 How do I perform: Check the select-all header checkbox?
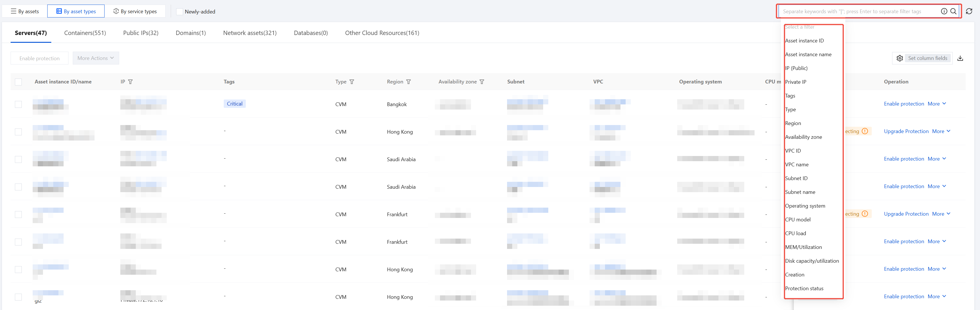pyautogui.click(x=18, y=82)
